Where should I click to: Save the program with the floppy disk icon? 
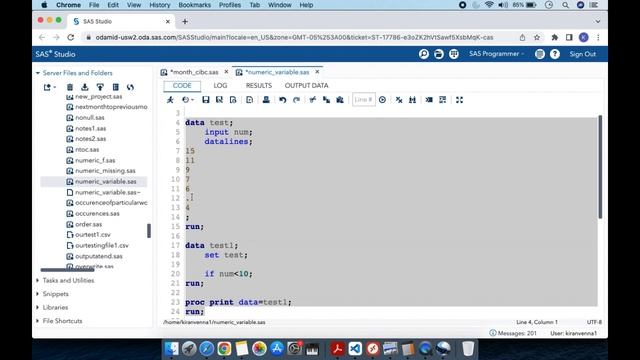click(x=206, y=100)
